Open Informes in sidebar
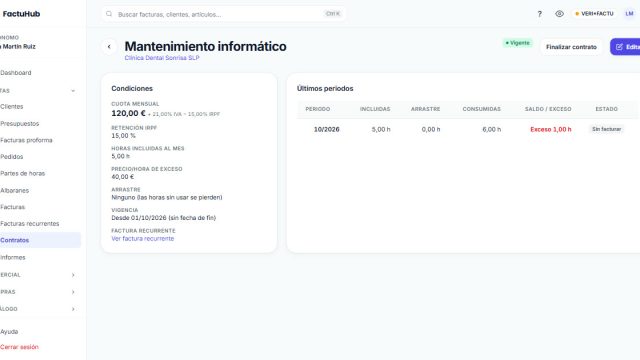 coord(13,258)
